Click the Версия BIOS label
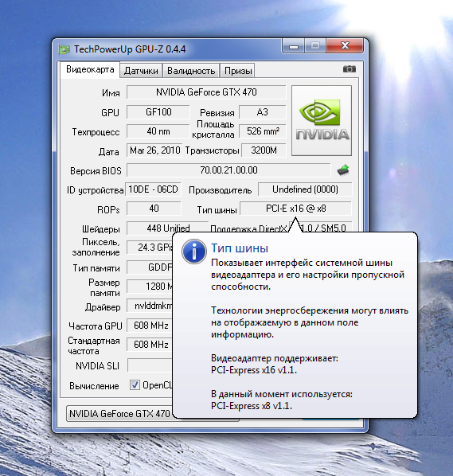This screenshot has width=453, height=476. [x=96, y=171]
